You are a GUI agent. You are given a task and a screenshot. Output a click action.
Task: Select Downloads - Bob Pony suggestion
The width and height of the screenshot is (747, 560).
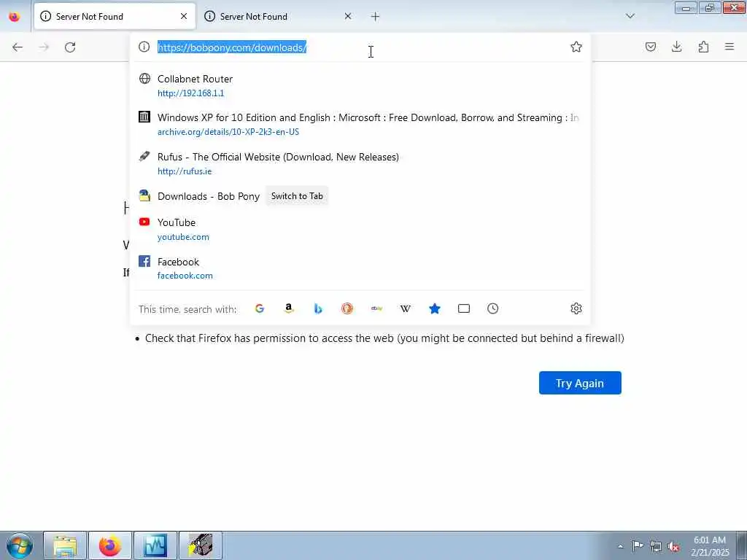[x=360, y=196]
